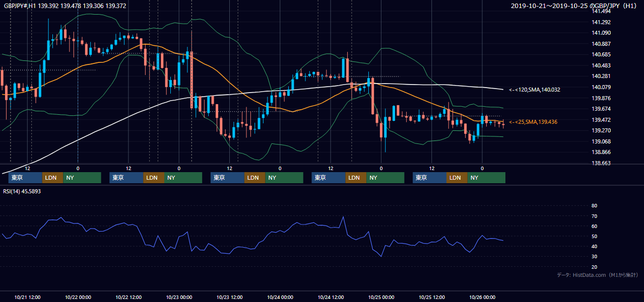The height and width of the screenshot is (302, 644).
Task: Select the NY session block for 10/21
Action: coord(82,178)
